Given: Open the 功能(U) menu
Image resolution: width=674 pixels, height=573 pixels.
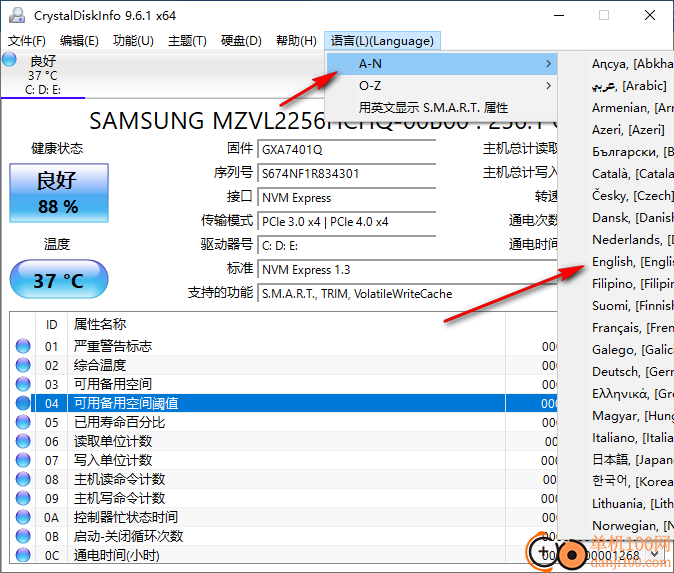Looking at the screenshot, I should pos(133,41).
